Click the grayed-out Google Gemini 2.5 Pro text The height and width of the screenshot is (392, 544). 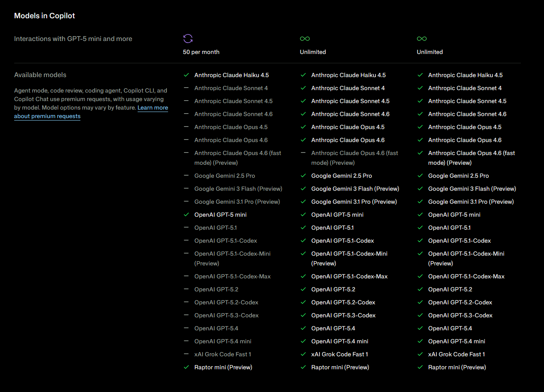225,176
